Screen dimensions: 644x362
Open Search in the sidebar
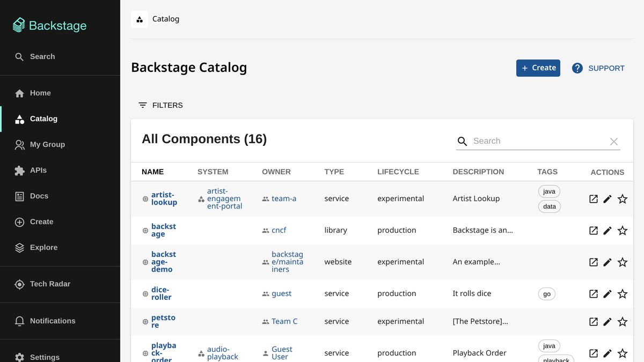tap(60, 56)
